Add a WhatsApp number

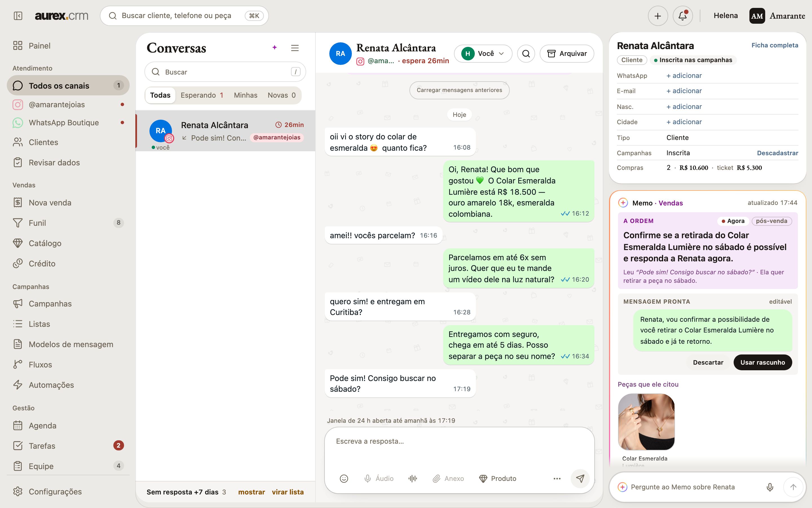(684, 76)
